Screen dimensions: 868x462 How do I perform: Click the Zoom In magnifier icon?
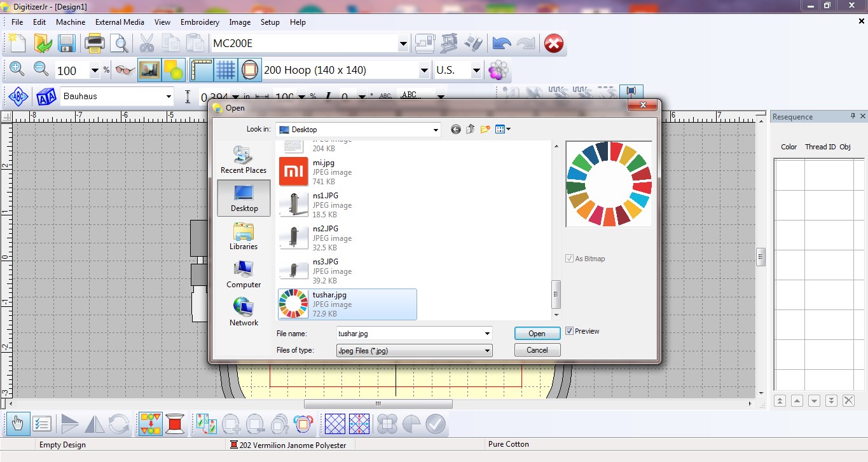coord(17,70)
